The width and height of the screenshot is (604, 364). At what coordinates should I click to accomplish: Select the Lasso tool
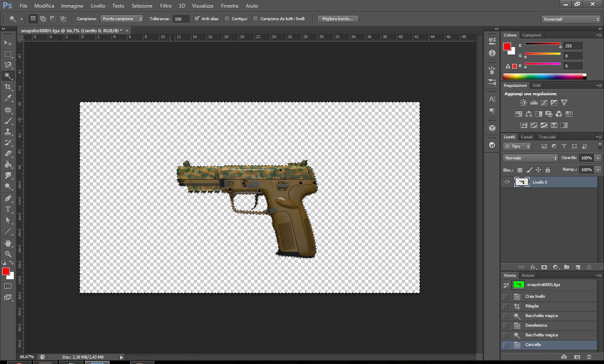pos(8,65)
